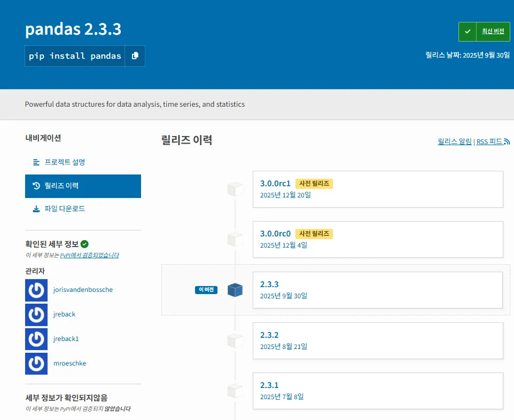Click mroeschke avatar image
Screen dimensions: 514x420
coord(36,363)
